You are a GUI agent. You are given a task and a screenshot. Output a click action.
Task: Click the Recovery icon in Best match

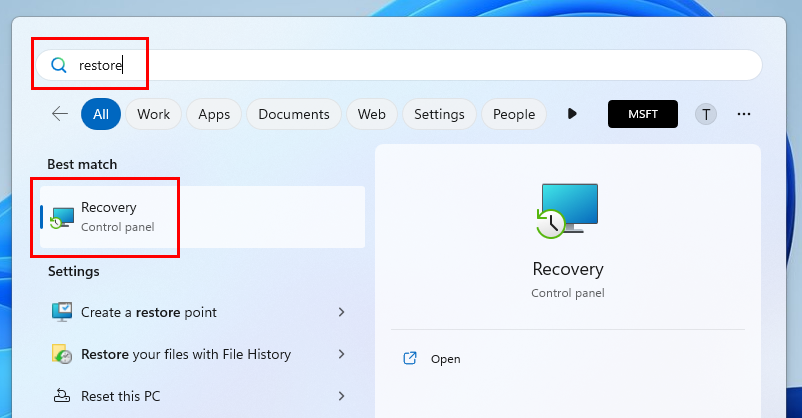pyautogui.click(x=63, y=216)
